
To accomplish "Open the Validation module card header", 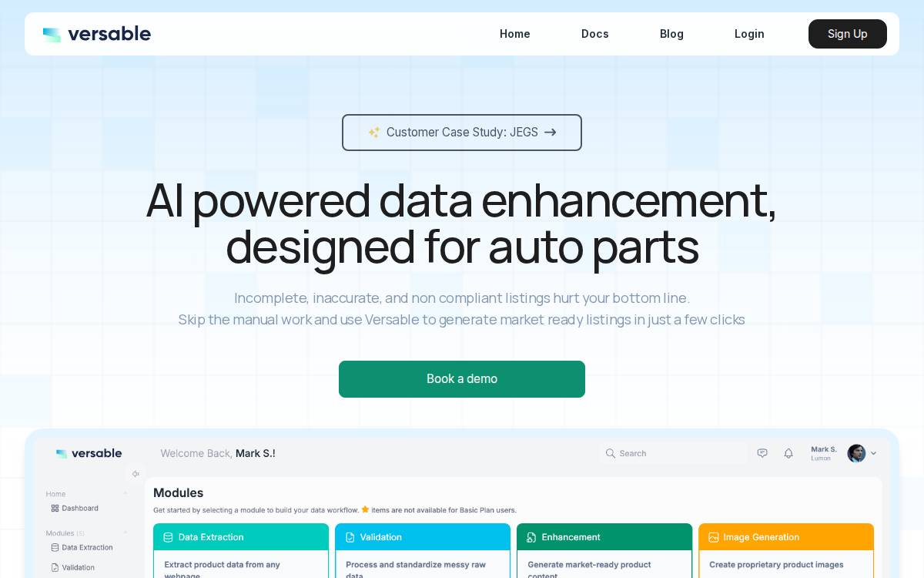I will [423, 537].
